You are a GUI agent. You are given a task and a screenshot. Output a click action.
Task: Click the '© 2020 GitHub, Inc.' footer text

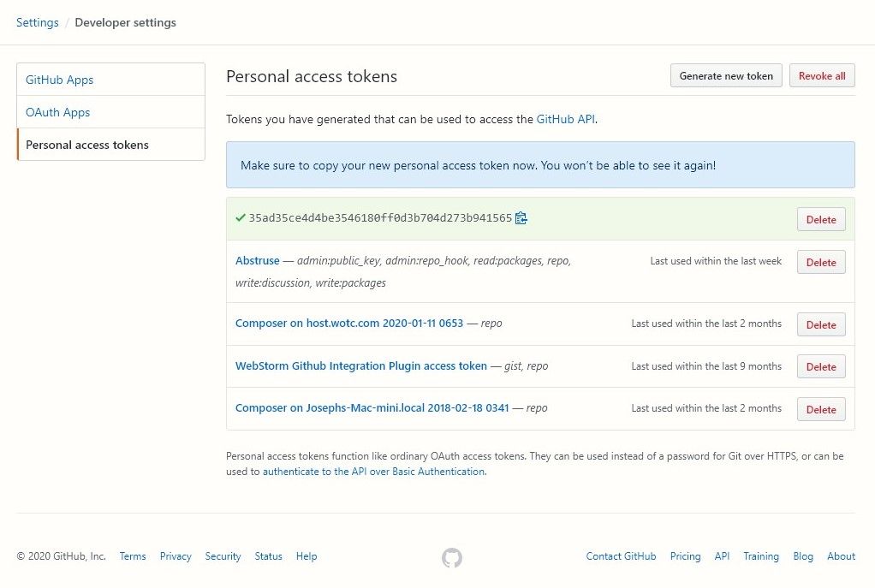pos(61,556)
